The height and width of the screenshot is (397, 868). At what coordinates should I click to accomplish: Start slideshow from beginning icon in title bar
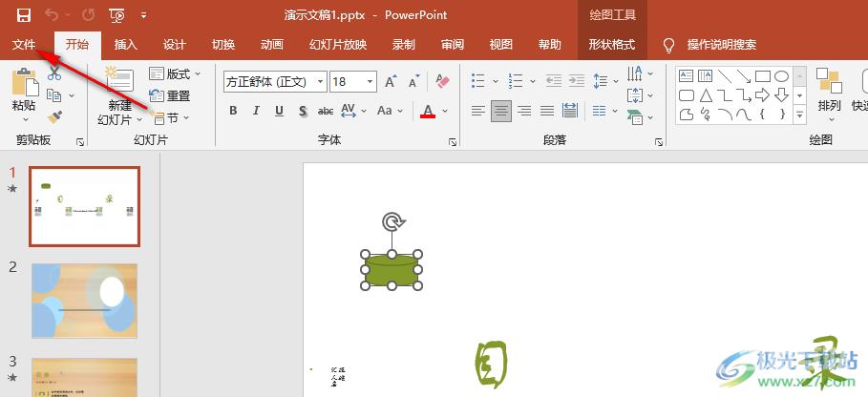(116, 15)
